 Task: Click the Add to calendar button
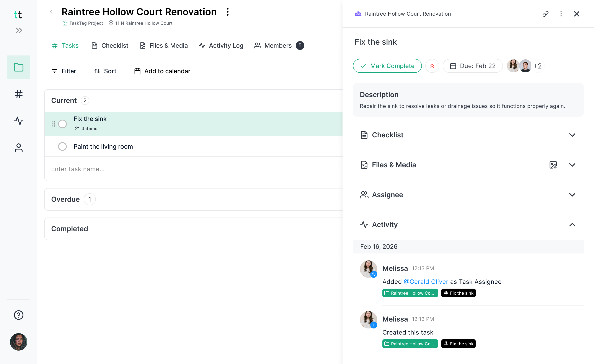[162, 71]
